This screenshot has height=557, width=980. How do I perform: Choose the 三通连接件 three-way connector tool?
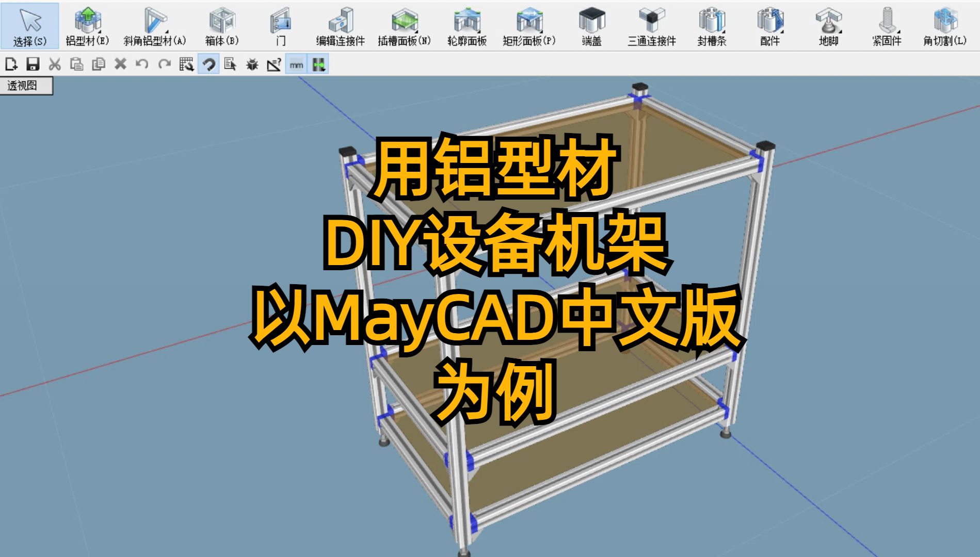point(652,26)
